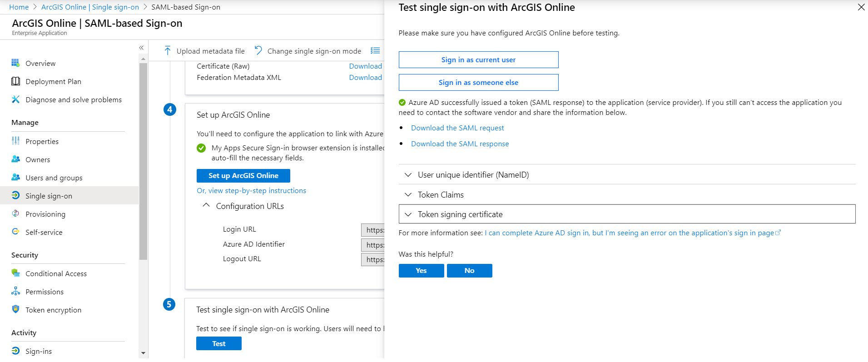Click the Login URL field
Viewport: 868px width, 362px height.
coord(372,230)
